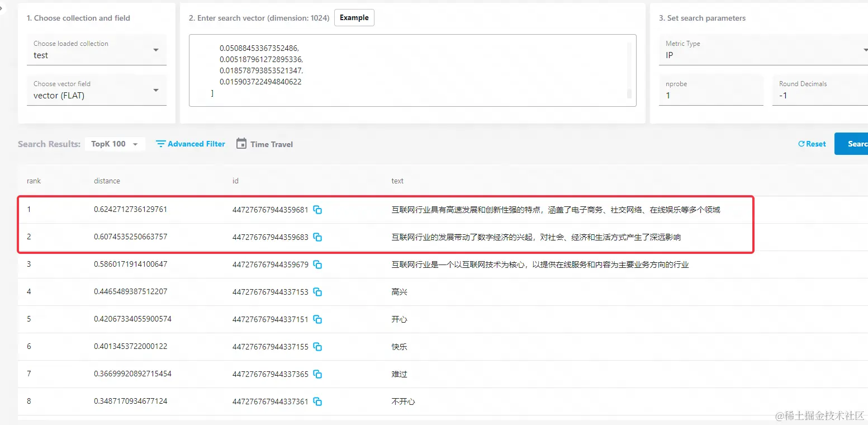Click id text 447276767944359683

click(x=271, y=237)
